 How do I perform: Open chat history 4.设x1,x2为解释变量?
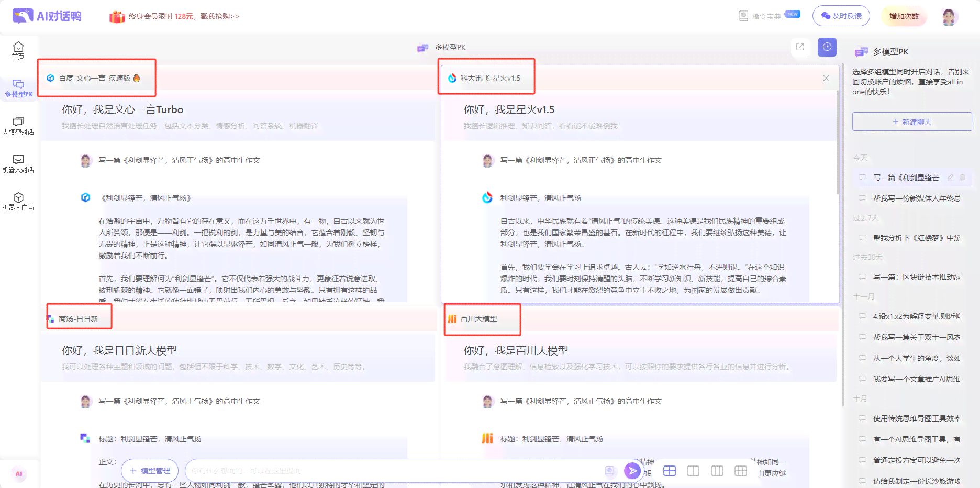click(x=912, y=316)
